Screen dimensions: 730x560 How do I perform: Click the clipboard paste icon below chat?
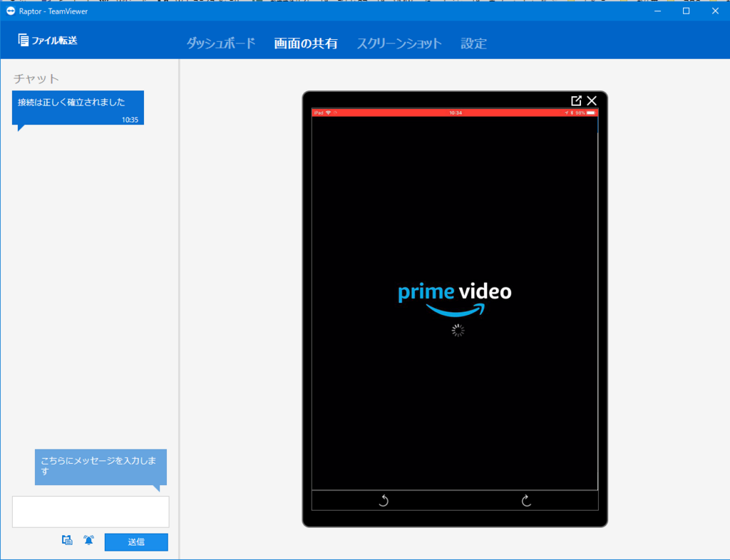coord(67,540)
